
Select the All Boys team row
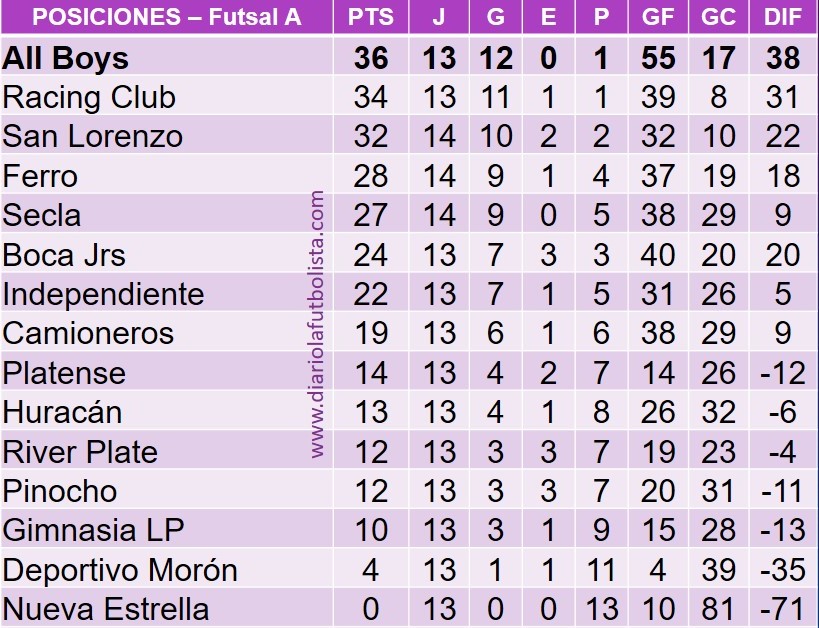(x=410, y=57)
